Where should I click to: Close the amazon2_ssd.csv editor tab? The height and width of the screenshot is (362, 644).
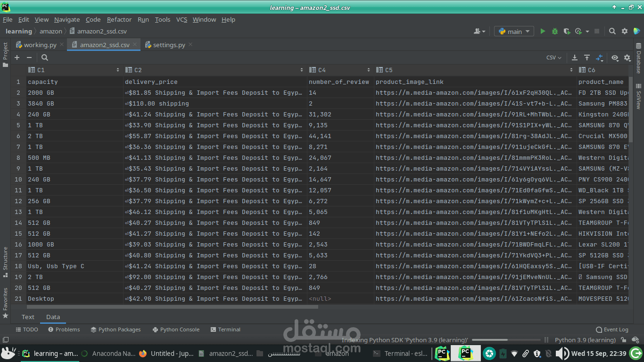(x=135, y=45)
